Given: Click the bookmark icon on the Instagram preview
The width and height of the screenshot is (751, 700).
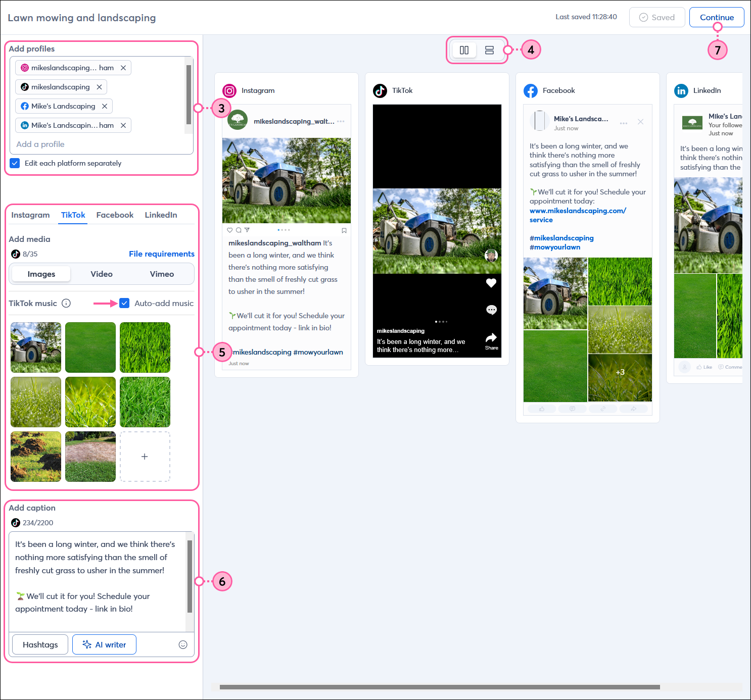Looking at the screenshot, I should (x=344, y=230).
